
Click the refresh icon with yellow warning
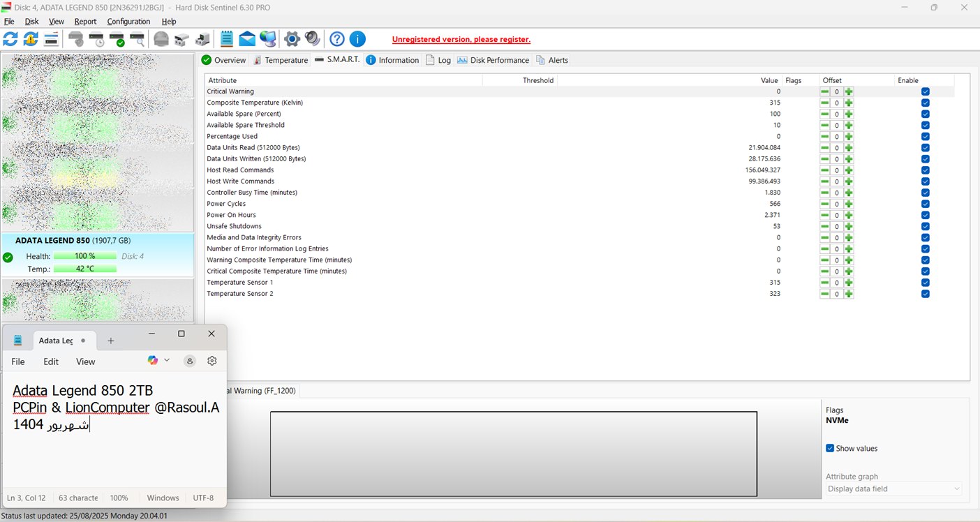pyautogui.click(x=31, y=39)
